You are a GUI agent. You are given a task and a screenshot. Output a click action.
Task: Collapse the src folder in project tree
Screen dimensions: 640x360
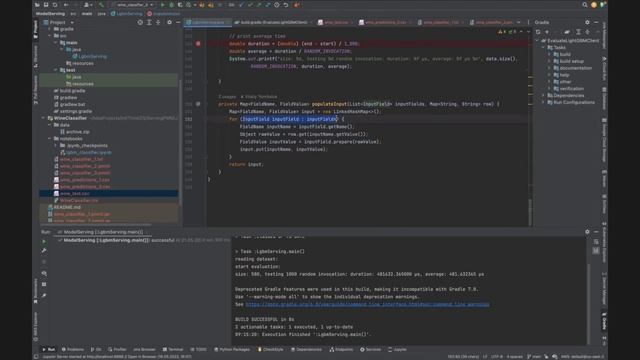50,36
